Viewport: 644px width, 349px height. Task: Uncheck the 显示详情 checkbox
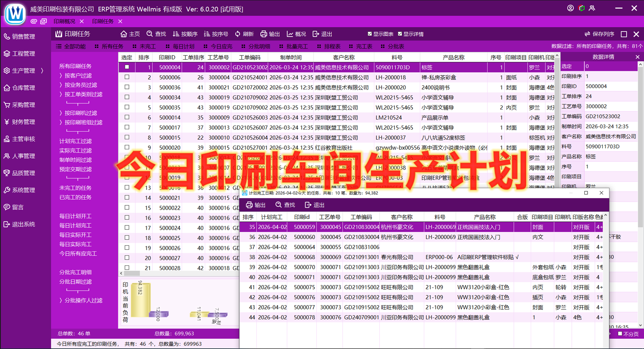point(400,34)
